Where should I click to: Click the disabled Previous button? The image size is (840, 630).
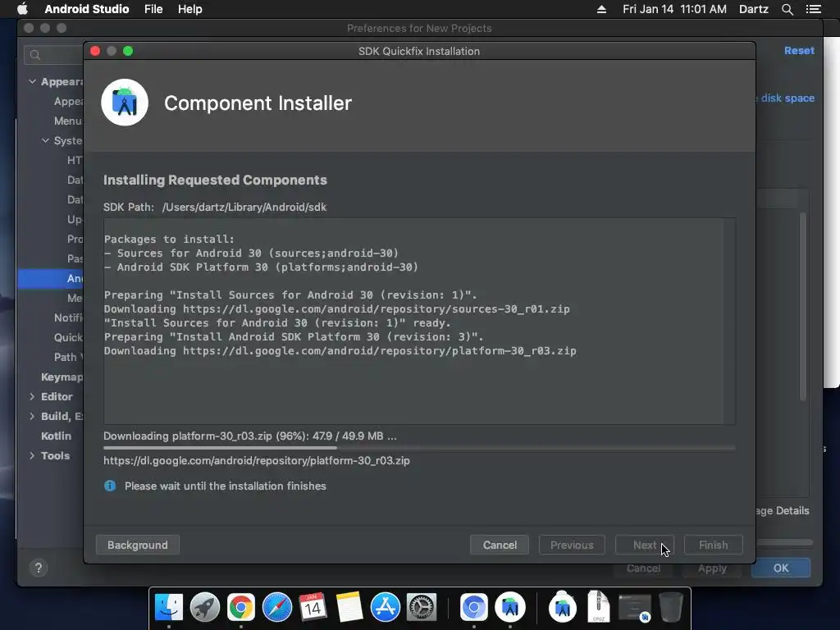point(572,545)
